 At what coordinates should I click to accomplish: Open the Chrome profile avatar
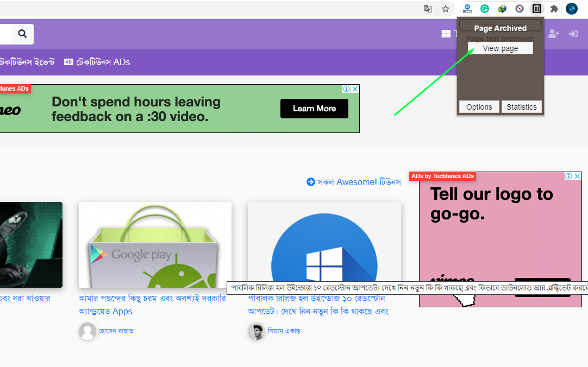point(572,9)
